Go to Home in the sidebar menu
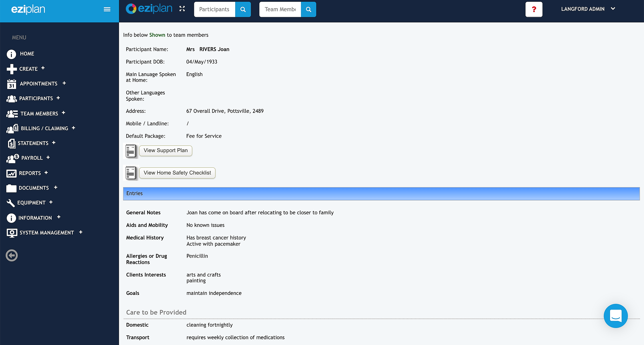 [x=27, y=54]
